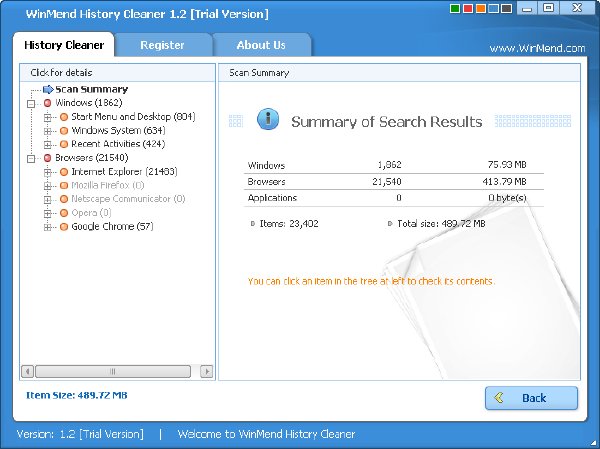Screen dimensions: 600x449
Task: Click the orange bullet beside Mozilla Firefox
Action: [x=64, y=185]
